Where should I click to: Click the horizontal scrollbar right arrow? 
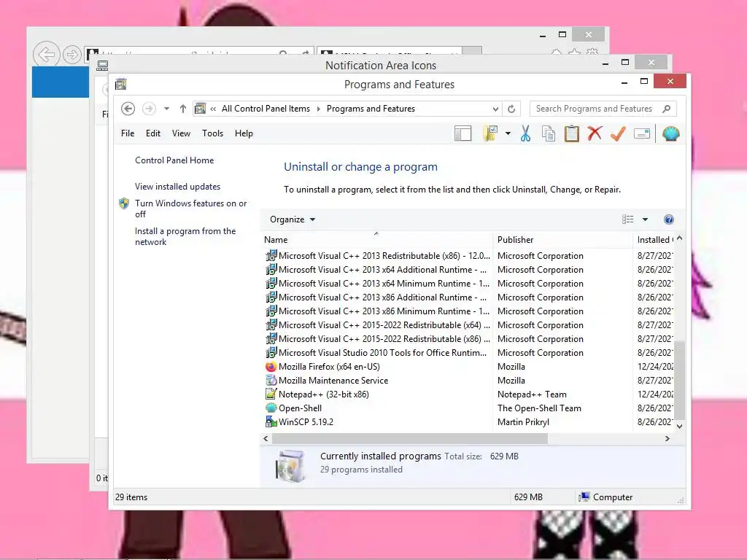[x=667, y=438]
